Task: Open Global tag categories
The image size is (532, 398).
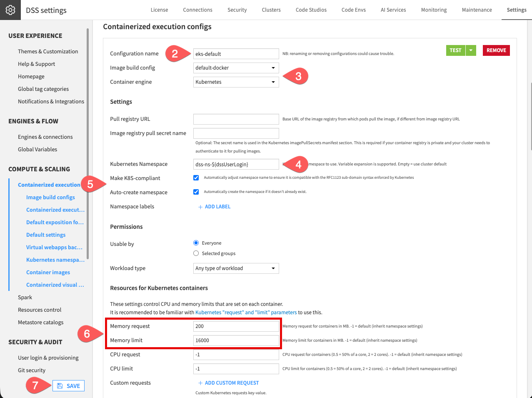Action: (43, 89)
